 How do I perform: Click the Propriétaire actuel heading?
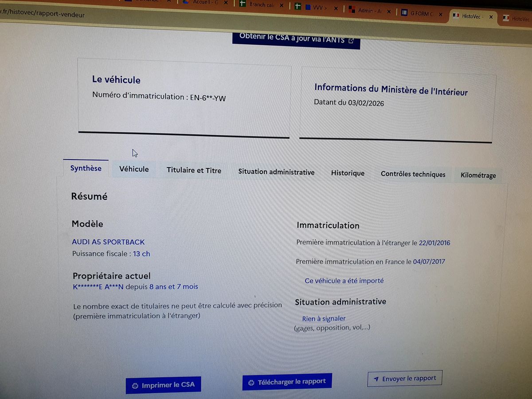tap(112, 276)
